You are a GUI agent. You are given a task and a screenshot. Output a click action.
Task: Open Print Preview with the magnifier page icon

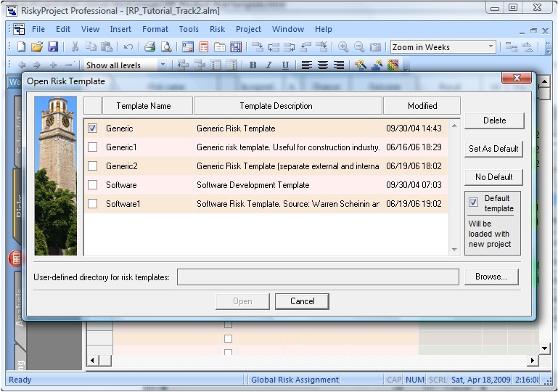[x=166, y=46]
